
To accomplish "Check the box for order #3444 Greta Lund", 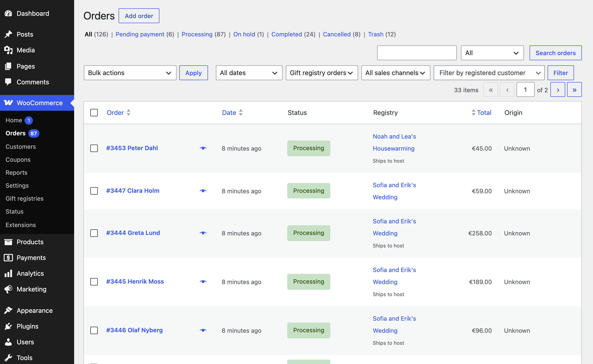I will 94,233.
